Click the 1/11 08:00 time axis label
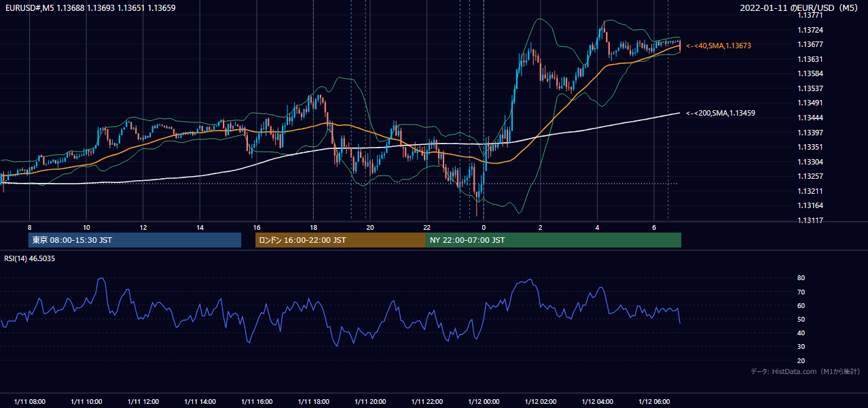Image resolution: width=868 pixels, height=408 pixels. tap(29, 402)
